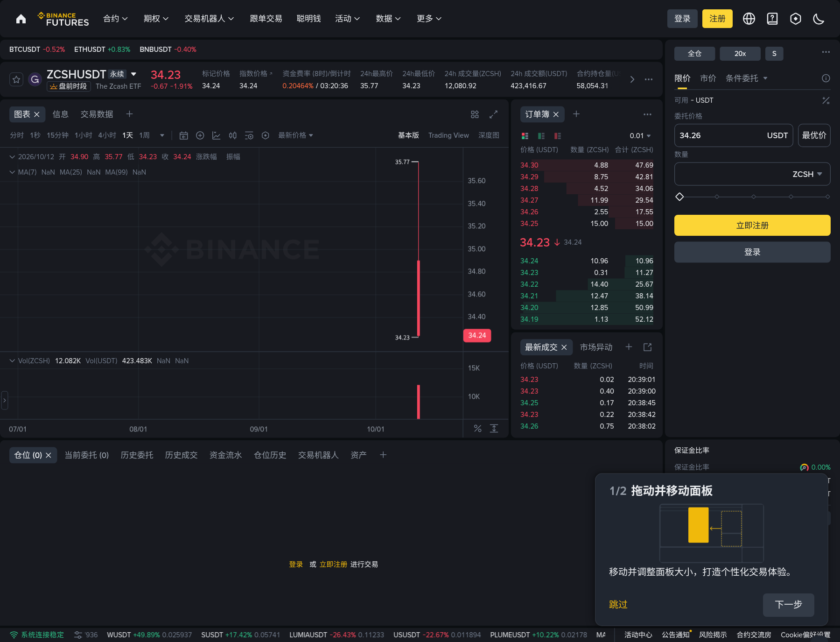Close the 订单簿 tab
The image size is (840, 642).
tap(556, 114)
